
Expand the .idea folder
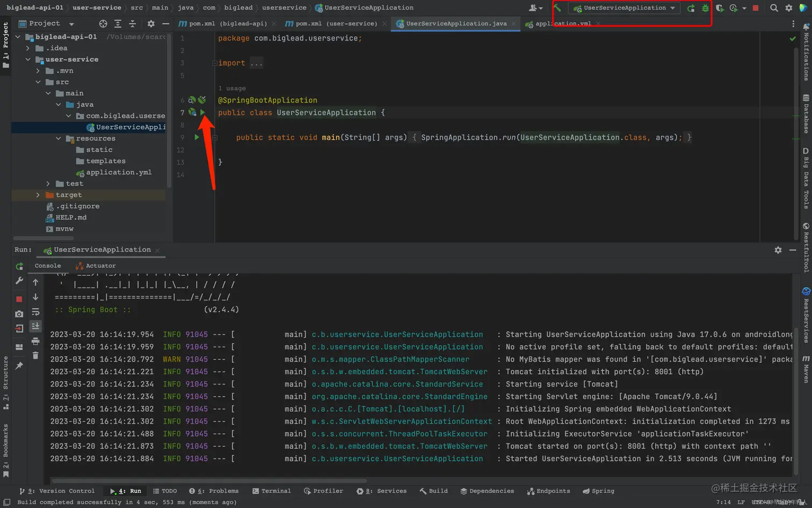click(28, 48)
